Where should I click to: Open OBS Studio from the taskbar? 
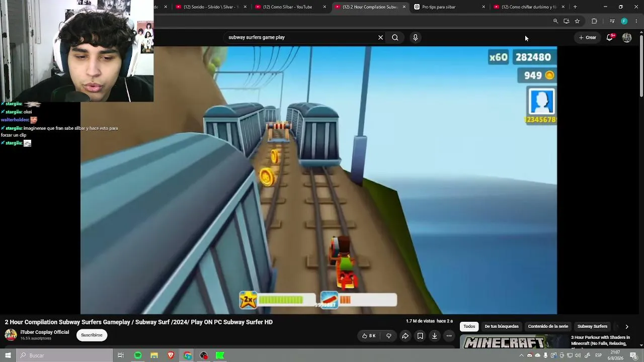pos(204,355)
